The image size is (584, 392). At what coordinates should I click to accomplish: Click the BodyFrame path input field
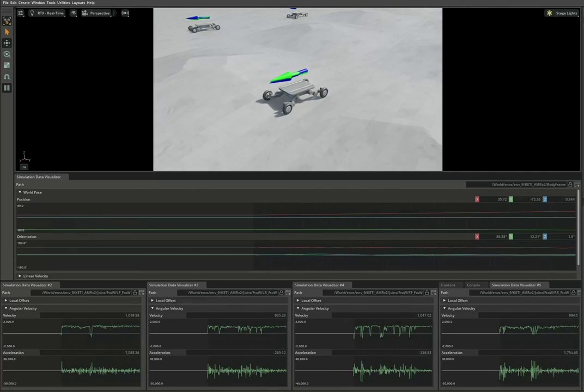click(x=516, y=184)
